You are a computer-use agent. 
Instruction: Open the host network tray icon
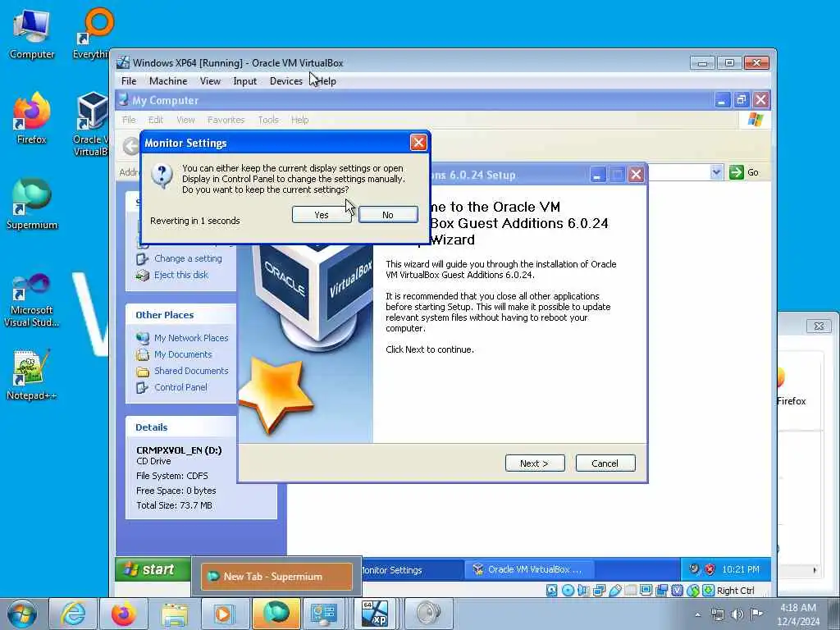point(717,614)
